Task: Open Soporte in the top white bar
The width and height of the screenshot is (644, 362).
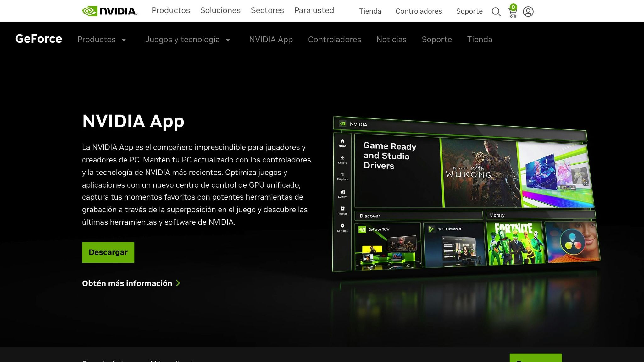Action: click(469, 11)
